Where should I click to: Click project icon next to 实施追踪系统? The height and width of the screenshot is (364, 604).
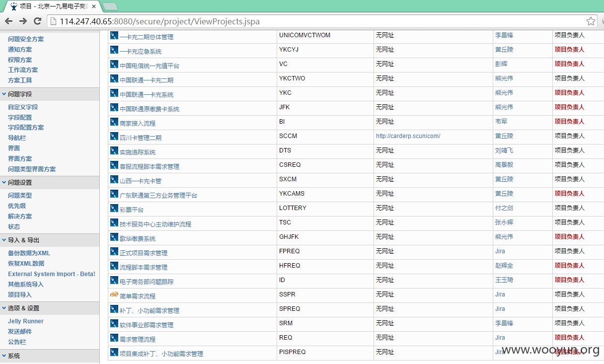pyautogui.click(x=114, y=151)
